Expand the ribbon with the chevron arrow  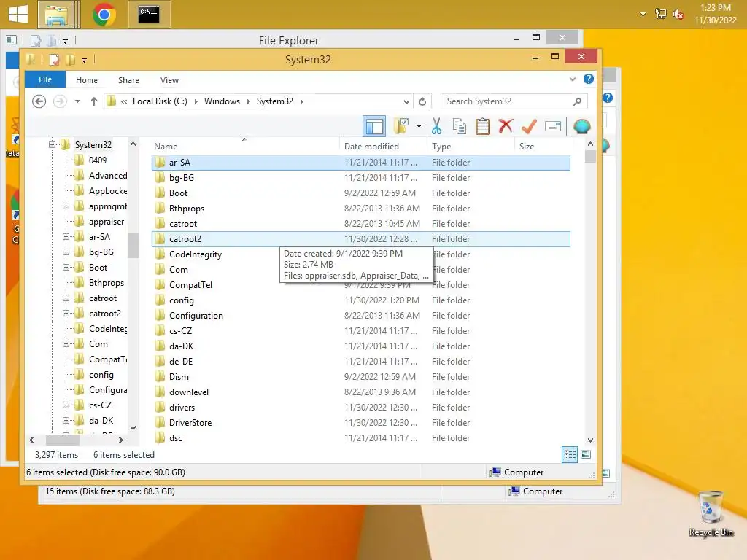[572, 79]
